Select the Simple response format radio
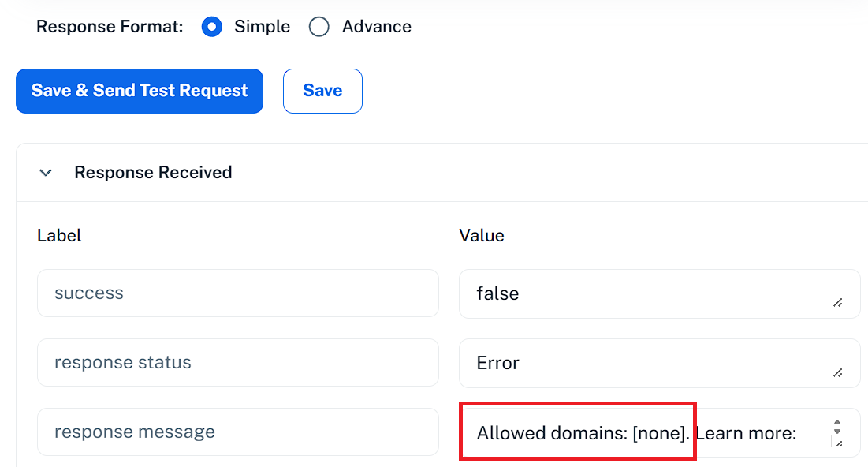Screen dimensions: 868x467 [x=212, y=27]
